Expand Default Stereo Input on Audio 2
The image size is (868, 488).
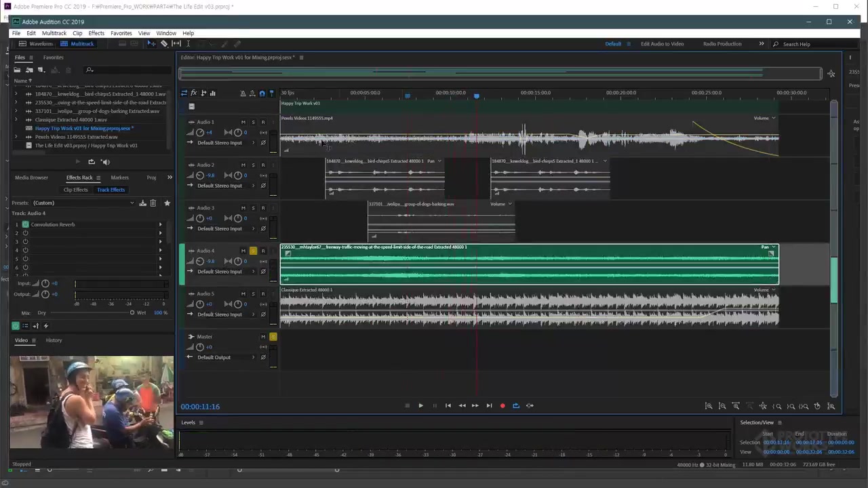(x=254, y=186)
